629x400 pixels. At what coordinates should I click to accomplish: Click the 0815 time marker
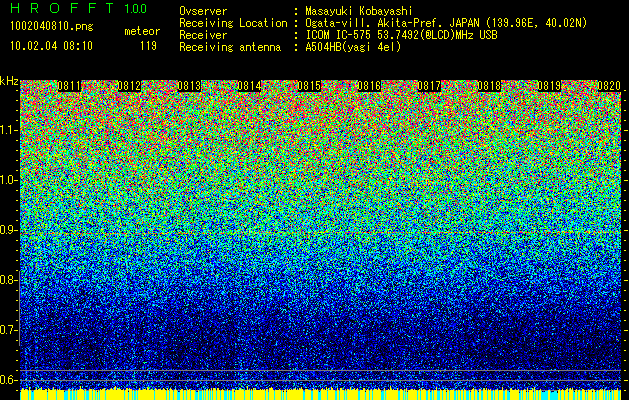tap(309, 86)
